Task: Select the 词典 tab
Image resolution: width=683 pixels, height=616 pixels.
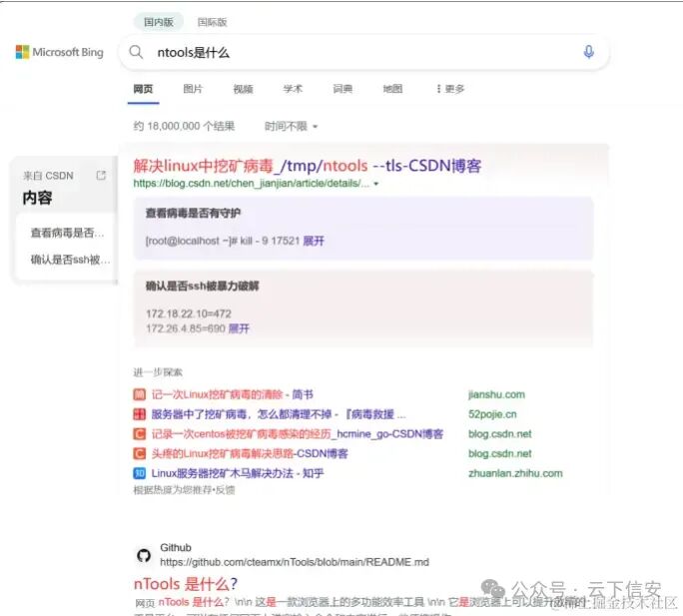Action: point(342,89)
